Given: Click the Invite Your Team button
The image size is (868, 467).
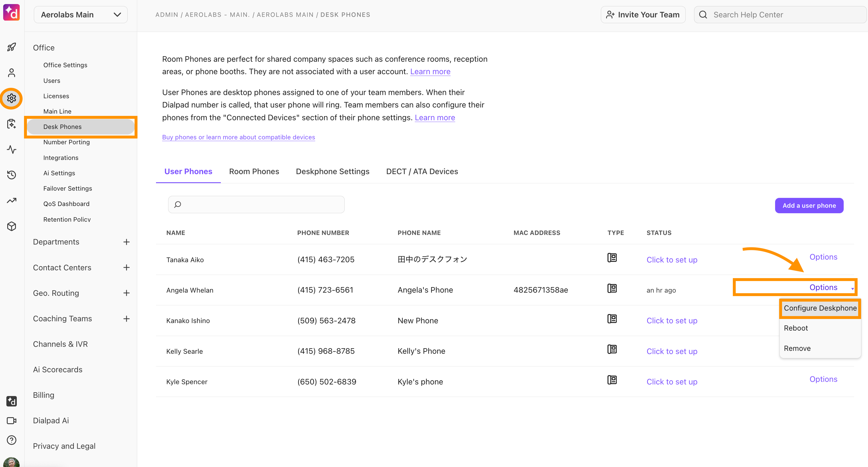Looking at the screenshot, I should [643, 14].
